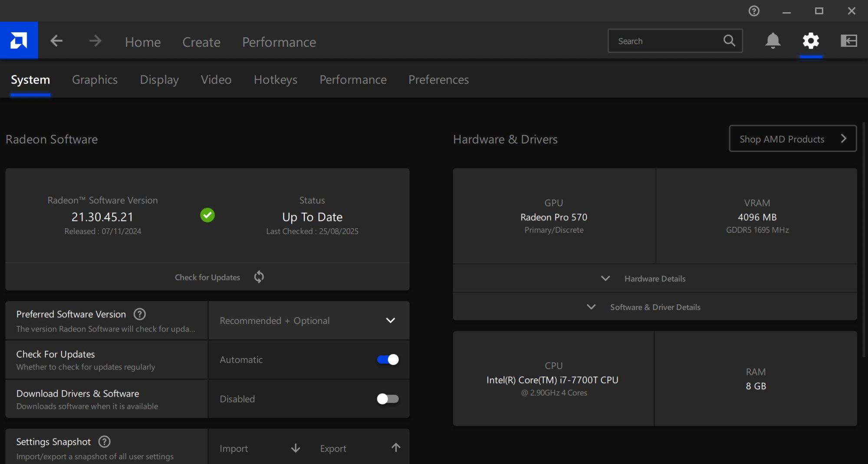Expand Hardware Details section
868x464 pixels.
(655, 278)
